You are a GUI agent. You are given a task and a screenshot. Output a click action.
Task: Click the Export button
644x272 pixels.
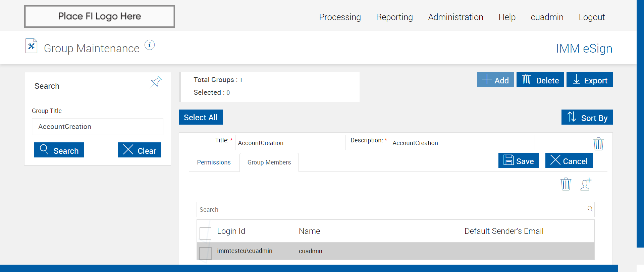tap(589, 80)
